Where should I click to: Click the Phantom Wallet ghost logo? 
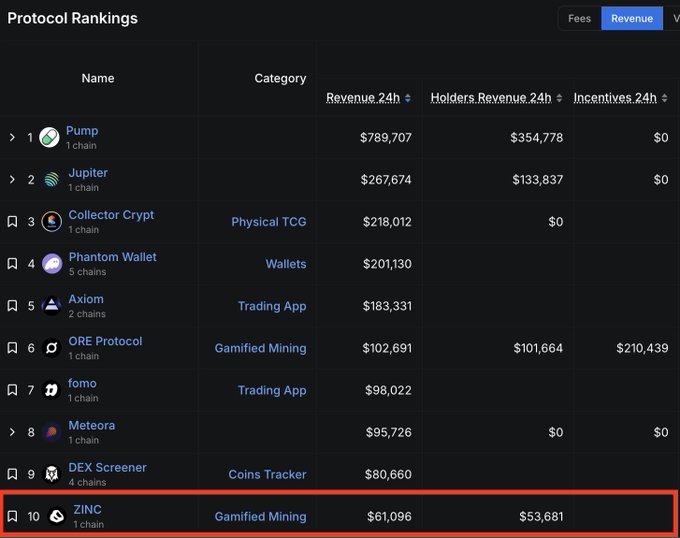click(52, 264)
